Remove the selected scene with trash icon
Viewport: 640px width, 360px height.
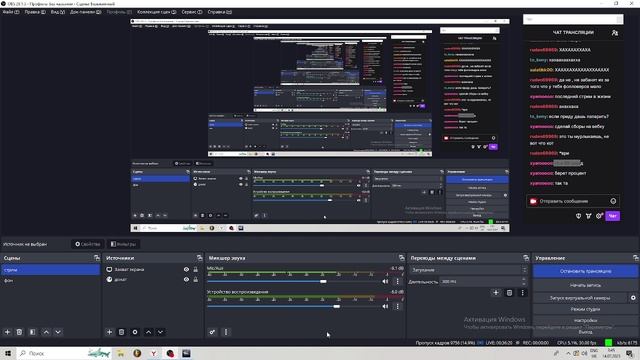pyautogui.click(x=19, y=332)
